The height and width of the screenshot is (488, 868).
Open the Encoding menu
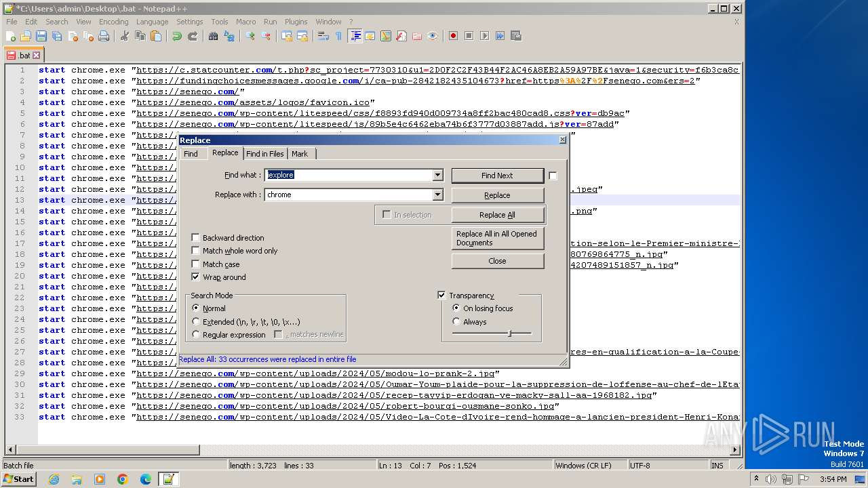coord(113,22)
